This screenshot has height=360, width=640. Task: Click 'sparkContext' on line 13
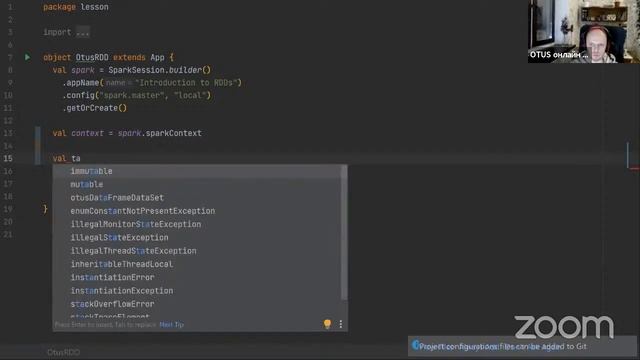173,133
